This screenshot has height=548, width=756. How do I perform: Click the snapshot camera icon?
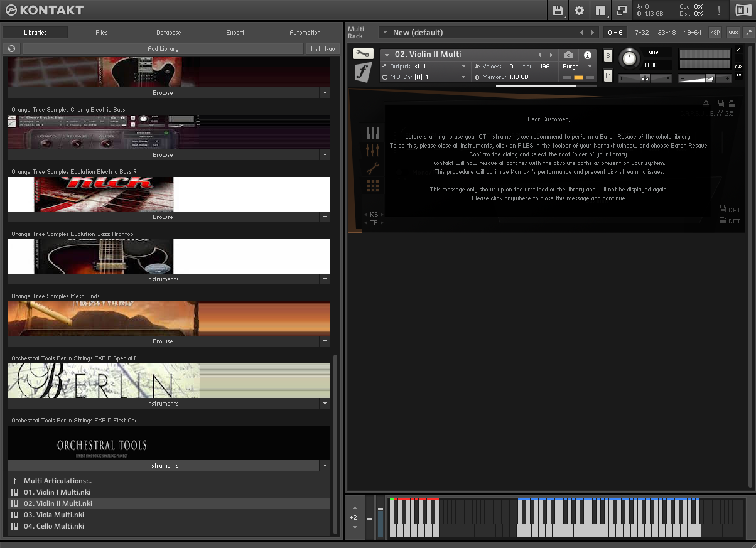tap(568, 55)
